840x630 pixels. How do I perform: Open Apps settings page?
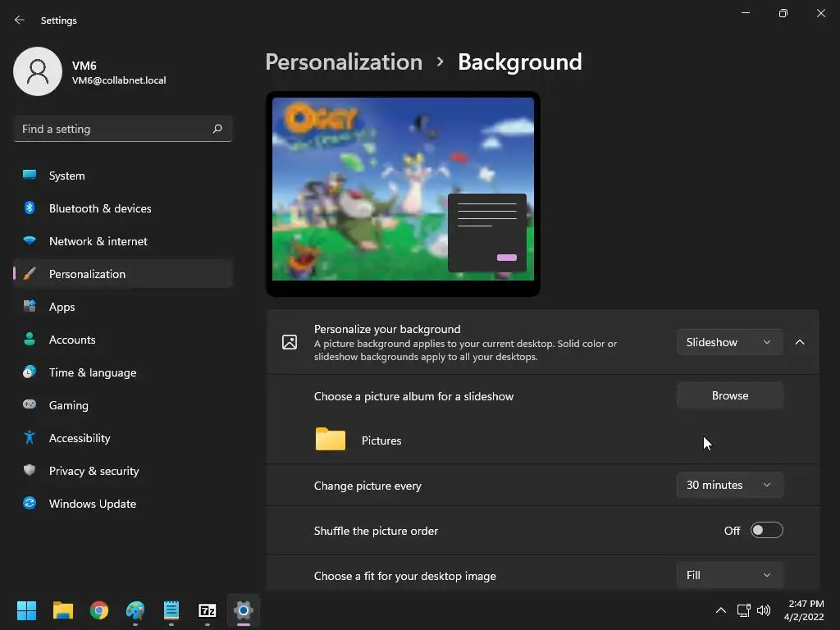tap(123, 307)
